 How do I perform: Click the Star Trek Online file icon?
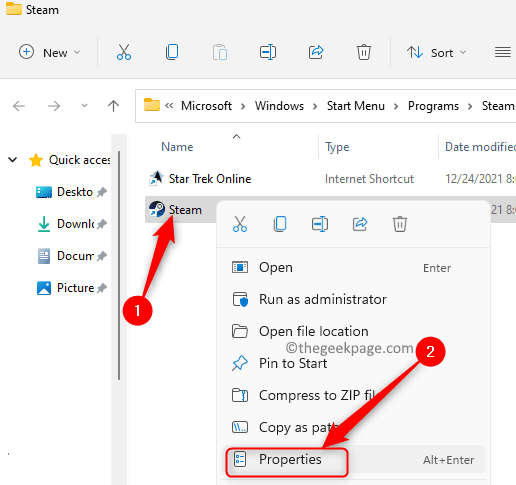[156, 178]
